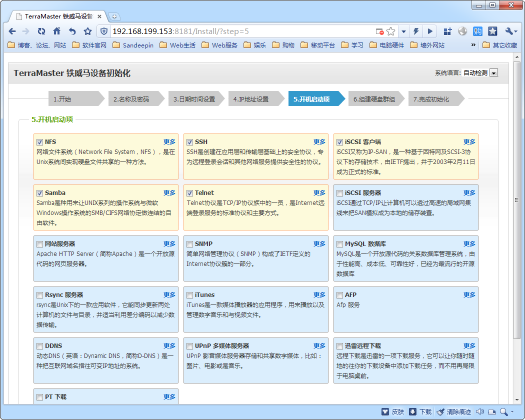Bookmark this page with the address bar star
This screenshot has height=420, width=525.
tap(391, 31)
